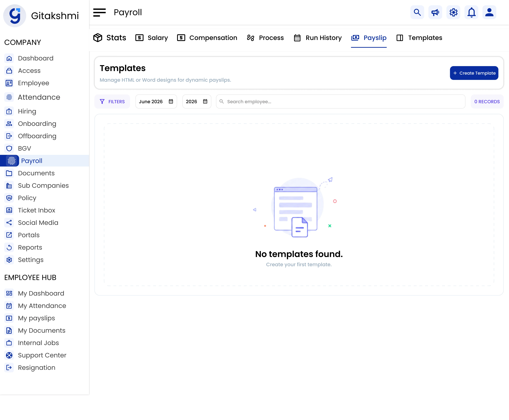Image resolution: width=509 pixels, height=420 pixels.
Task: Open the June 2026 month picker
Action: click(x=156, y=102)
